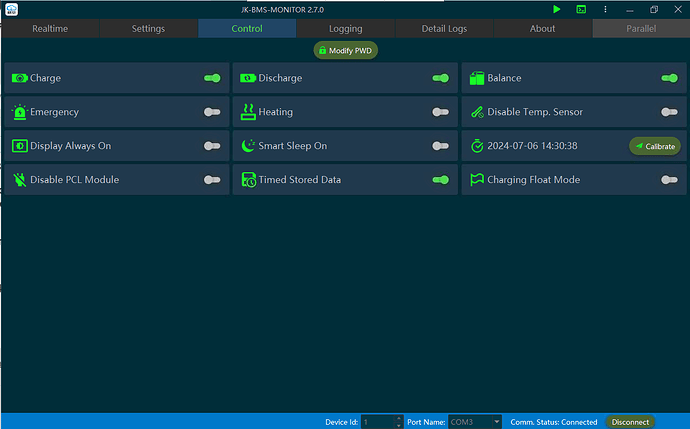Click the JK-BMS app logo icon
Image resolution: width=690 pixels, height=429 pixels.
point(11,9)
